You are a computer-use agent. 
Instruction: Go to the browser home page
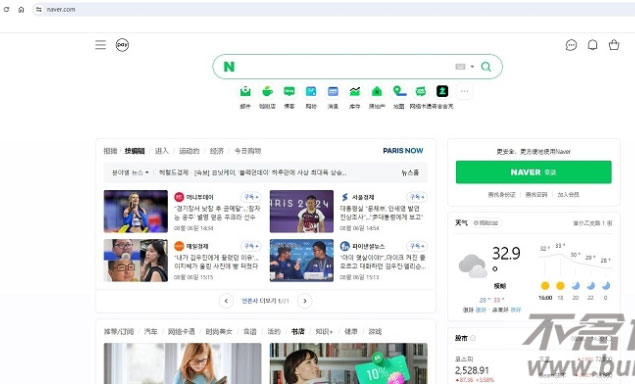tap(21, 9)
